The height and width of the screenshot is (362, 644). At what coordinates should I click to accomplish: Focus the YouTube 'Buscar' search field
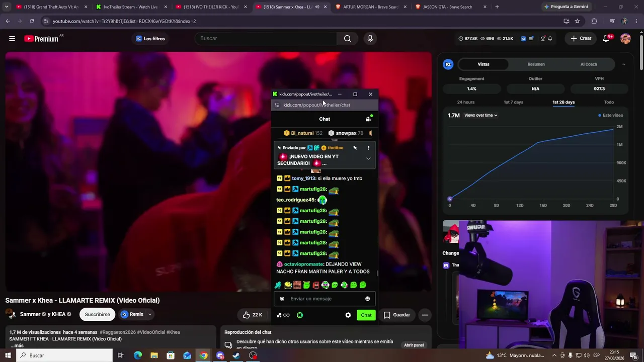pos(266,39)
